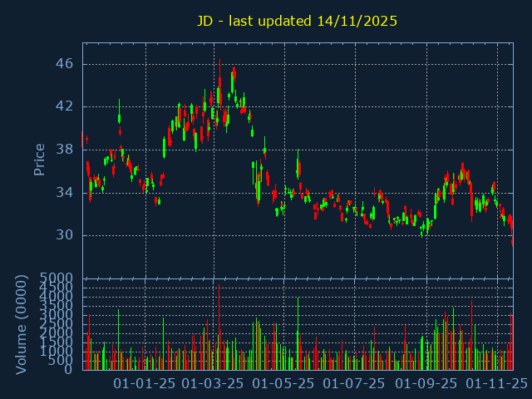Screen dimensions: 532x399
Task: Select the 34 price tick label
Action: point(66,192)
